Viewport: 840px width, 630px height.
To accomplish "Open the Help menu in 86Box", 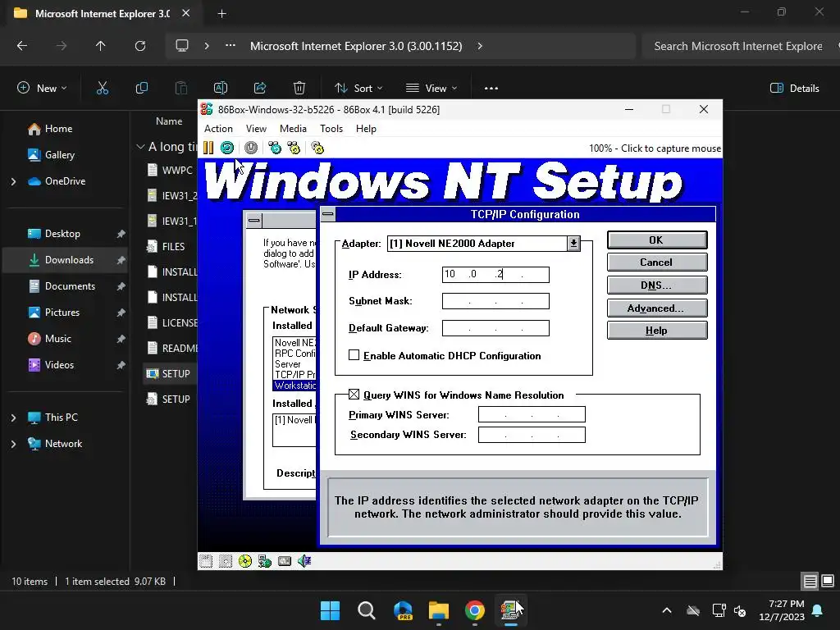I will 366,129.
